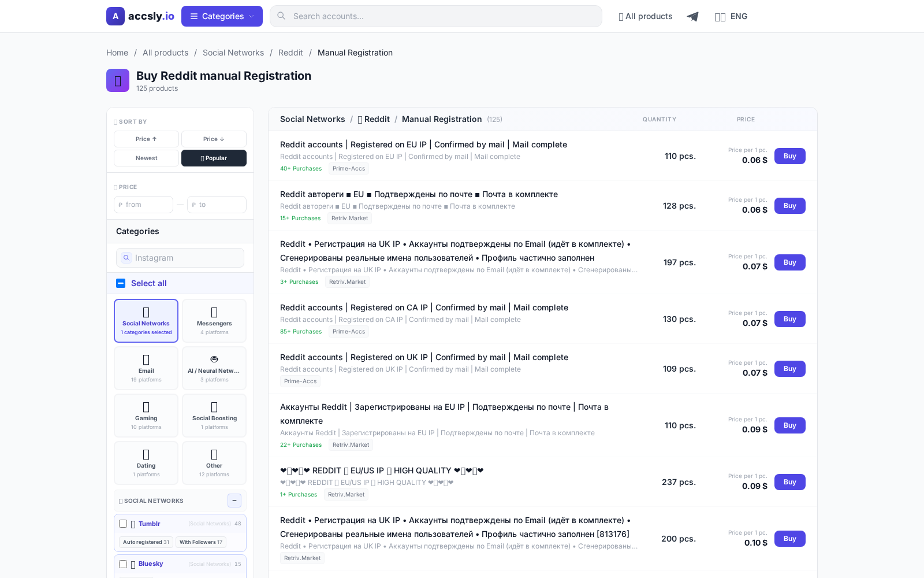This screenshot has height=578, width=924.
Task: Collapse the Social Networks filter section
Action: point(234,501)
